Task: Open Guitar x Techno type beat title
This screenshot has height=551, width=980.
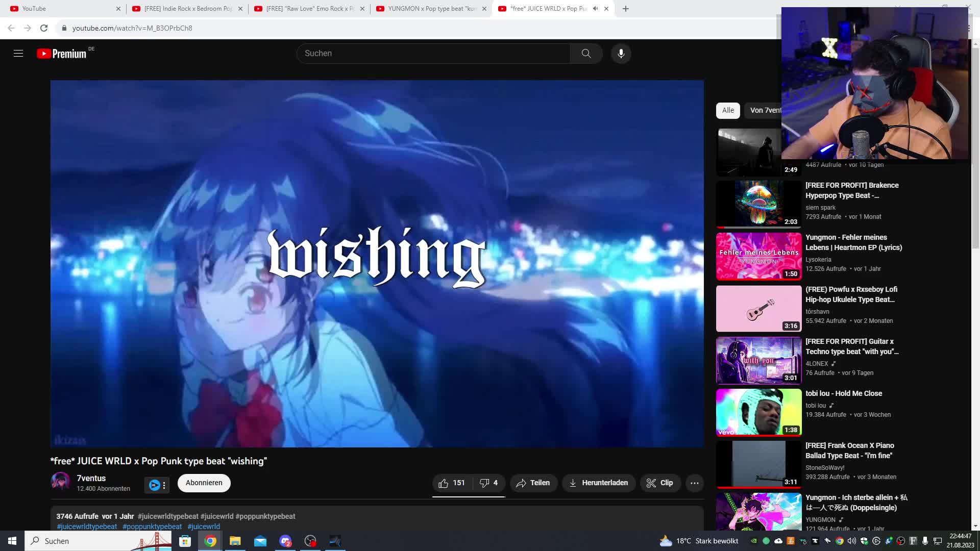Action: click(852, 346)
